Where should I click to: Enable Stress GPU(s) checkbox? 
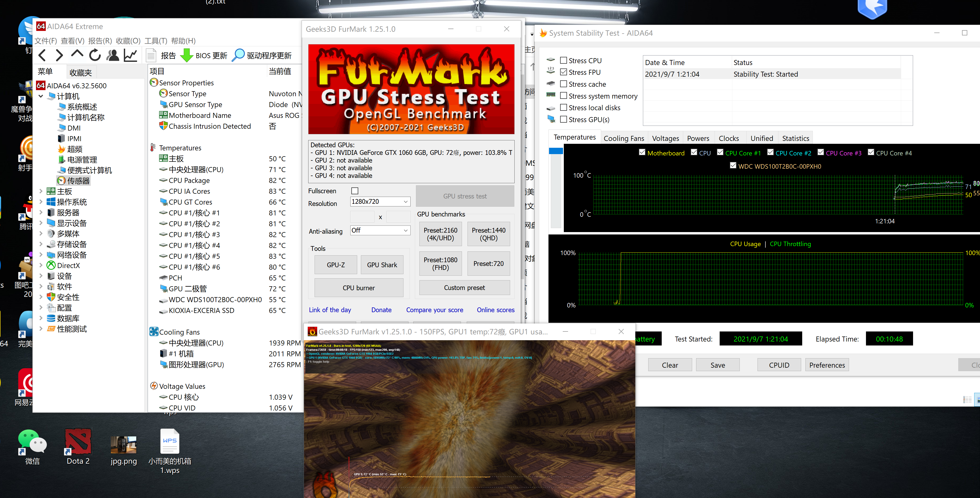[x=564, y=119]
